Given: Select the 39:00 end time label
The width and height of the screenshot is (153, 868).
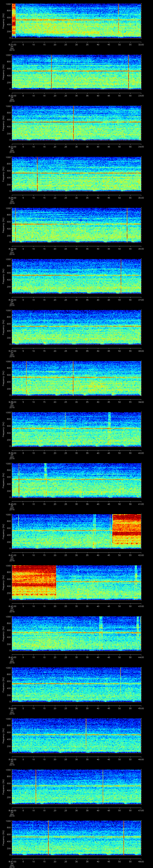Looking at the screenshot, I should 141,402.
